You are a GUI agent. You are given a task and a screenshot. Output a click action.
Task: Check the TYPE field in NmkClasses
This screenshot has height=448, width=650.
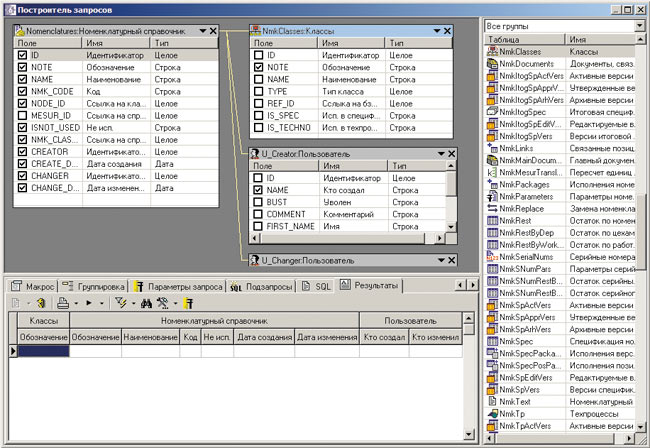point(258,91)
